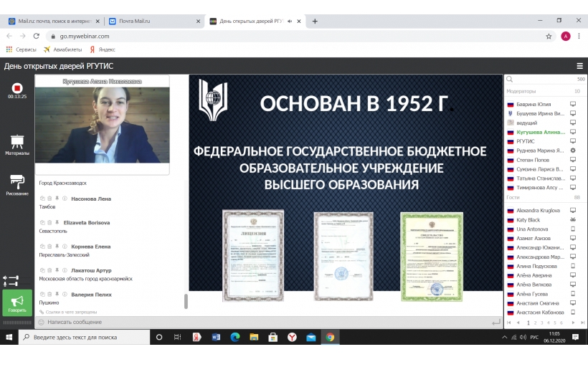Reply to message from Корнева Елена
Screen dimensions: 588x367
tap(42, 247)
